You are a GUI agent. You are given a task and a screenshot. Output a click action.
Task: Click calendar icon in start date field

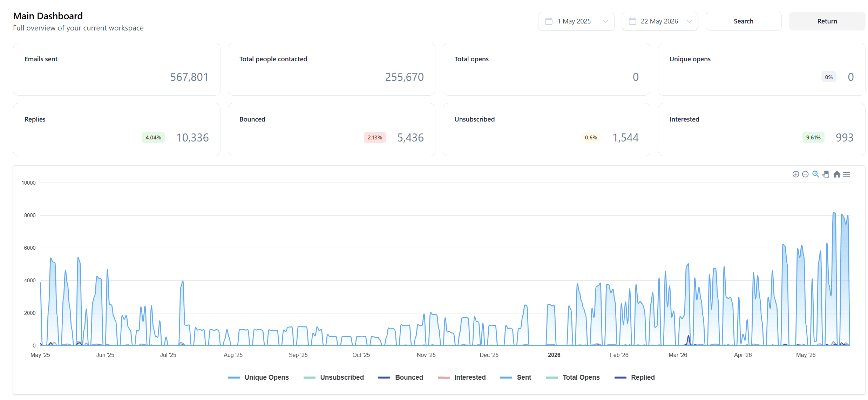[x=549, y=21]
